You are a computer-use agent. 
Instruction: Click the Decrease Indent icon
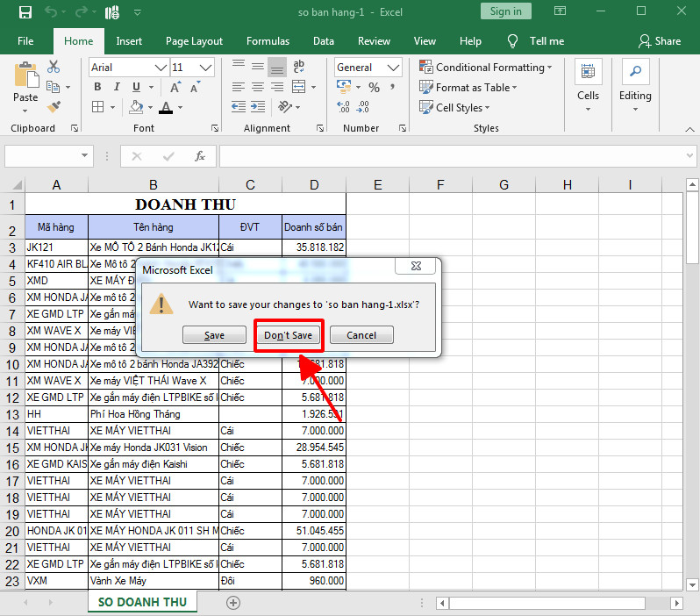tap(239, 107)
